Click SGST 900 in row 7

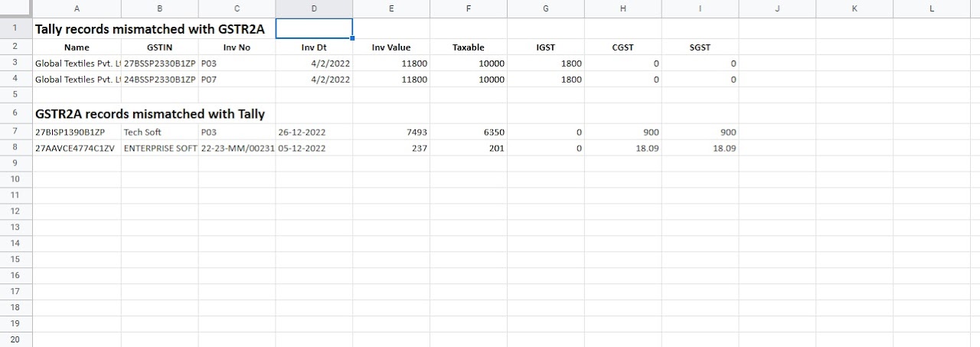[700, 132]
